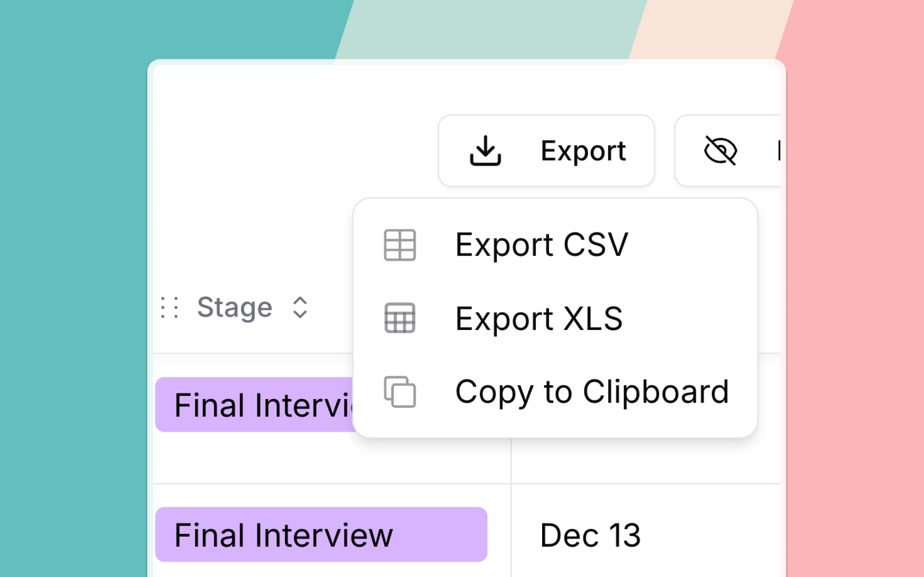The height and width of the screenshot is (577, 924).
Task: Sort by Stage using the up-down chevrons
Action: (x=300, y=307)
